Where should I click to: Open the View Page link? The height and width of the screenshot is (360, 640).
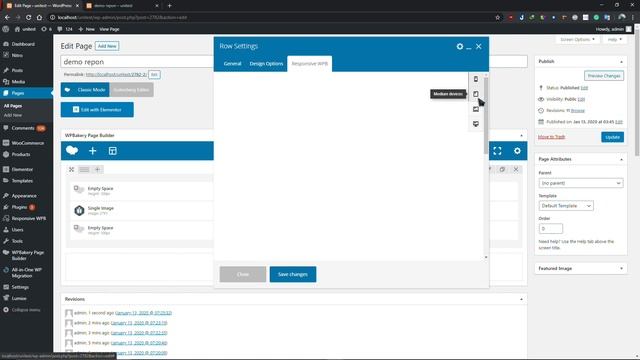click(109, 29)
